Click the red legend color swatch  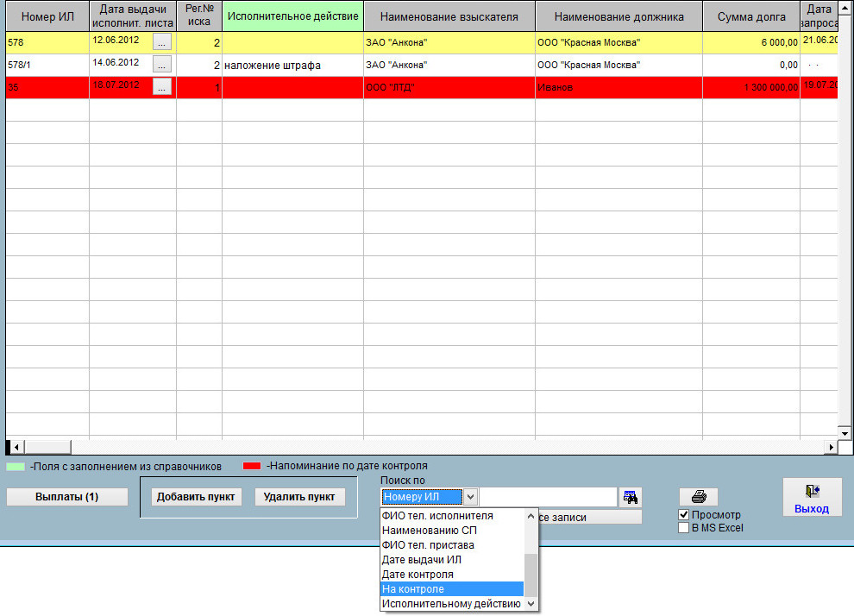click(252, 466)
